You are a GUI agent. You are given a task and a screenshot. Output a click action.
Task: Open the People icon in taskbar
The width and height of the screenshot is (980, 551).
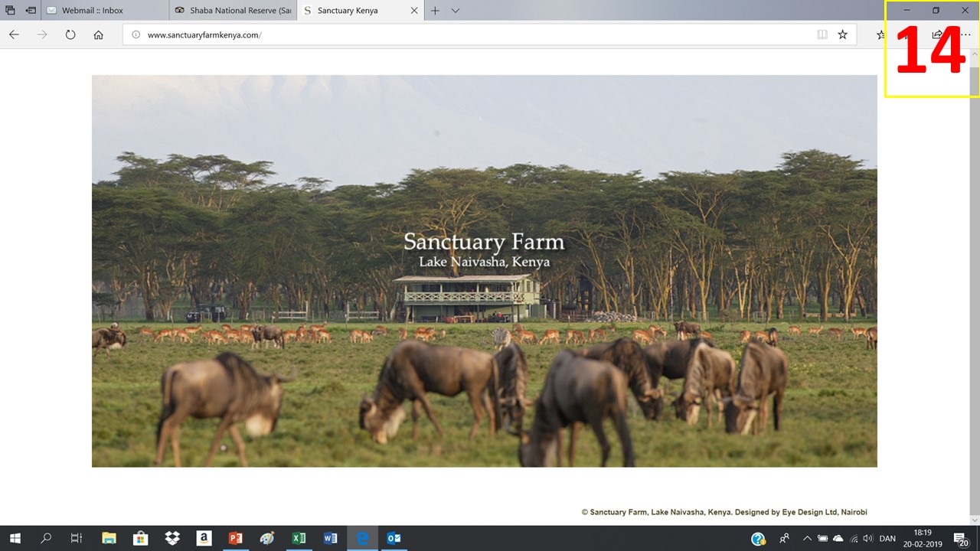pyautogui.click(x=785, y=539)
